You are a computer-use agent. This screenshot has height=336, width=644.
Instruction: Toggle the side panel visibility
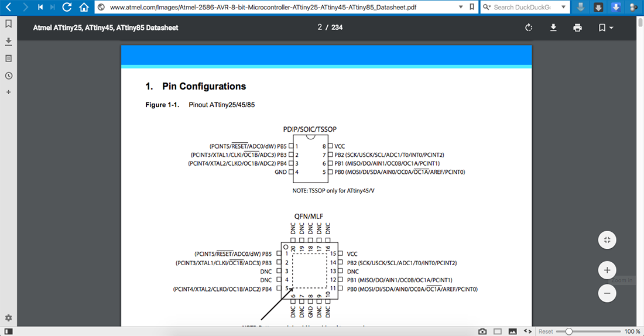coord(8,331)
